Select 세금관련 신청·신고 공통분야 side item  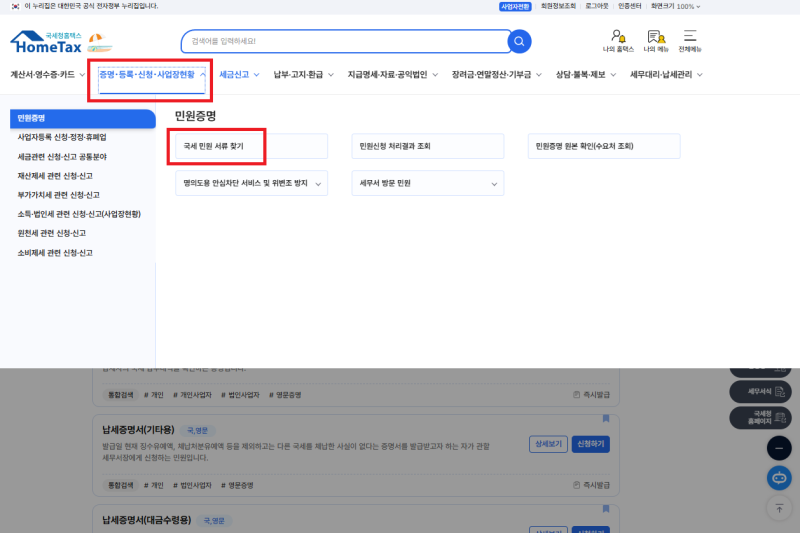pos(62,157)
